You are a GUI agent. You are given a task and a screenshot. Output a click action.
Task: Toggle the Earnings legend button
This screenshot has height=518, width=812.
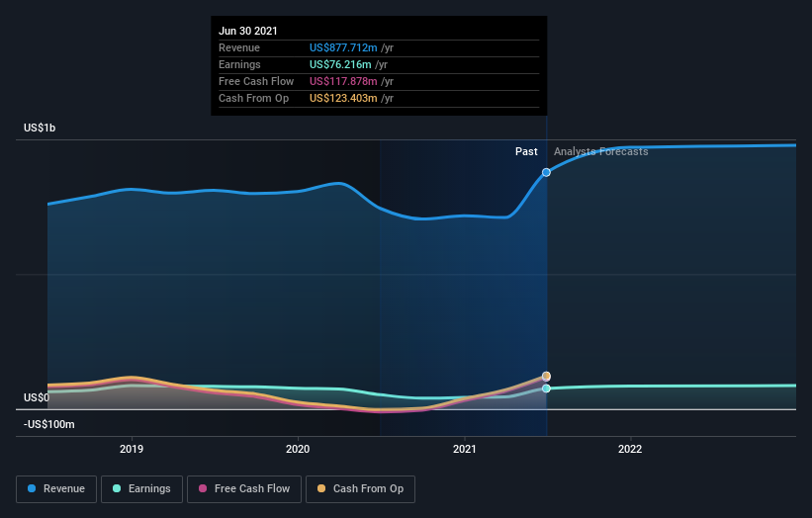[141, 489]
